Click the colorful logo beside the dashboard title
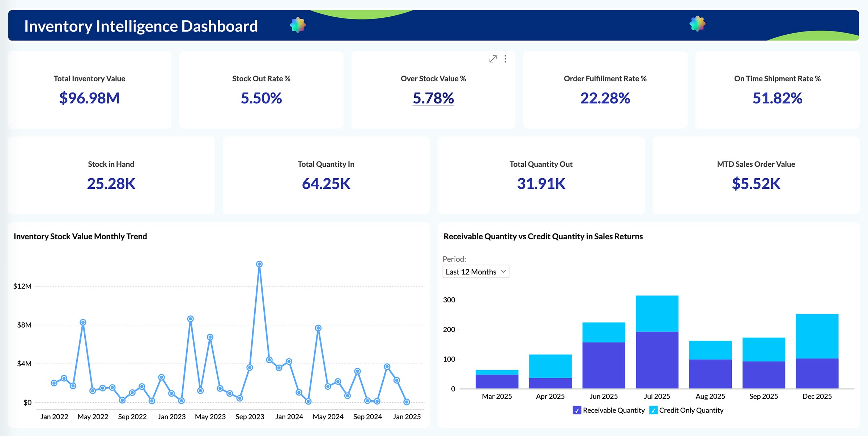868x436 pixels. (x=298, y=25)
